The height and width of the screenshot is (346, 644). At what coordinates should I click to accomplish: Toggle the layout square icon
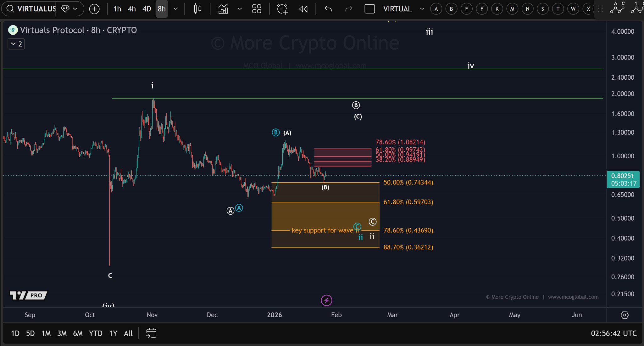click(369, 9)
